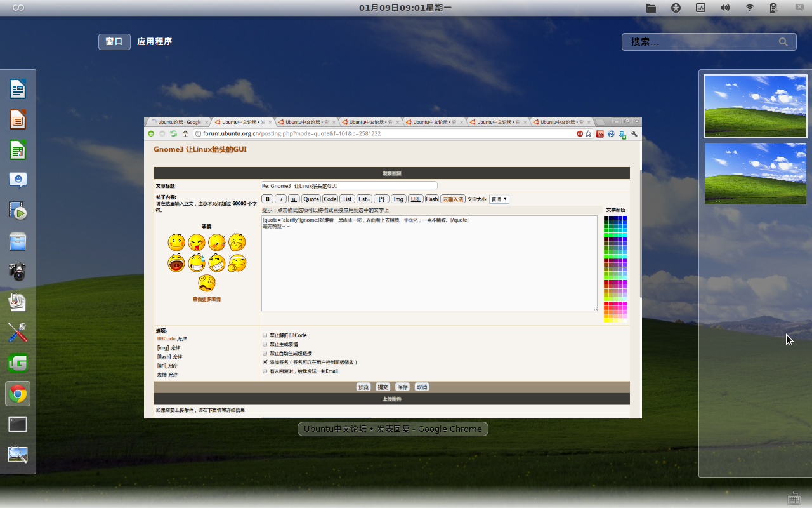Click the AdBlock extension icon in Chrome

[x=580, y=134]
